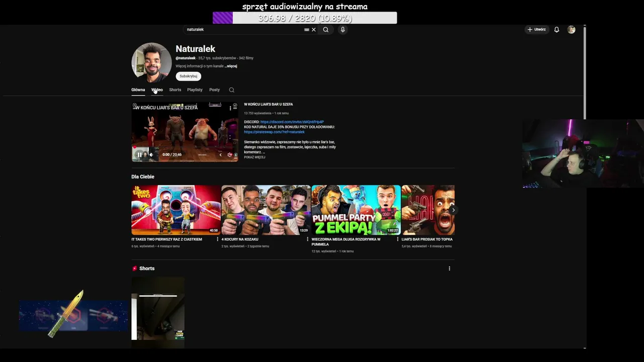Click the red Shorts logo icon
644x362 pixels.
pyautogui.click(x=134, y=268)
